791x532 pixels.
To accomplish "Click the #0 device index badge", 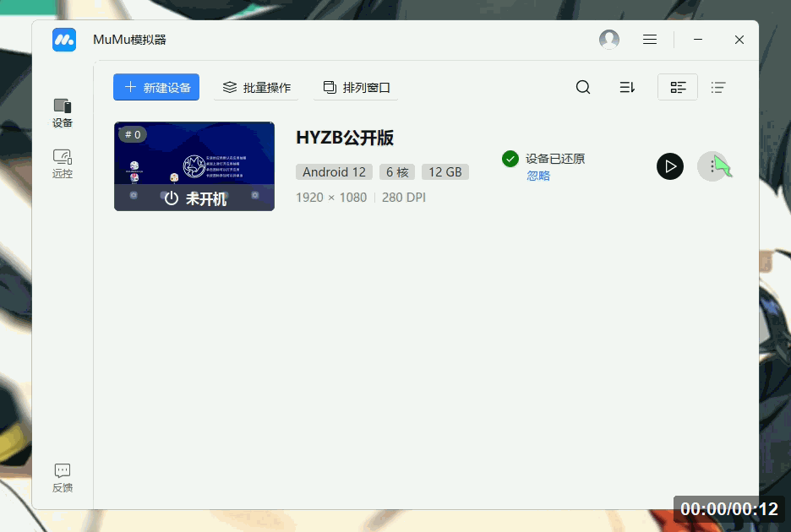I will pyautogui.click(x=133, y=134).
